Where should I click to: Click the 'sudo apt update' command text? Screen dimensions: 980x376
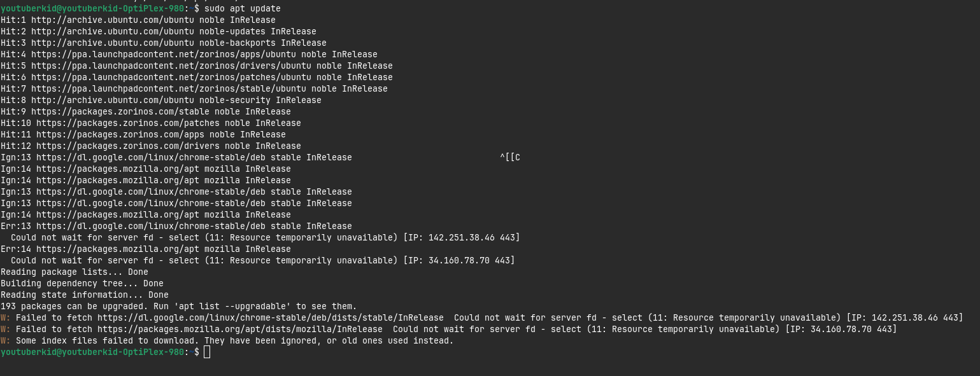coord(243,8)
